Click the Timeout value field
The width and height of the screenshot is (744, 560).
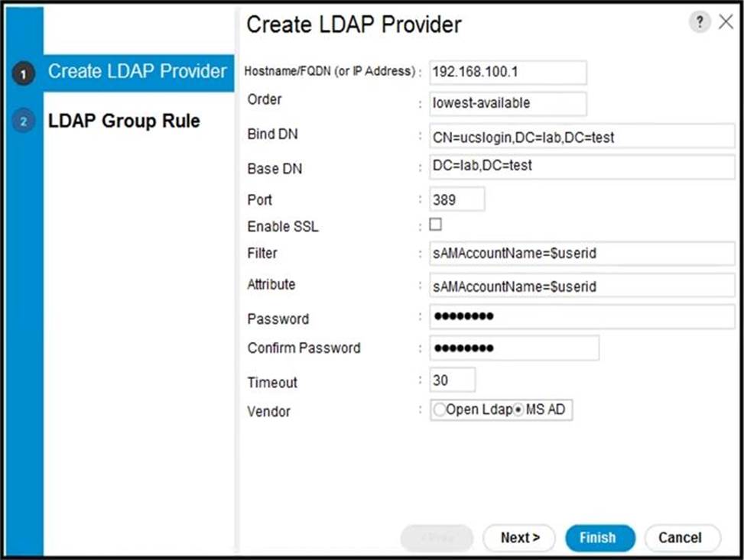(452, 380)
